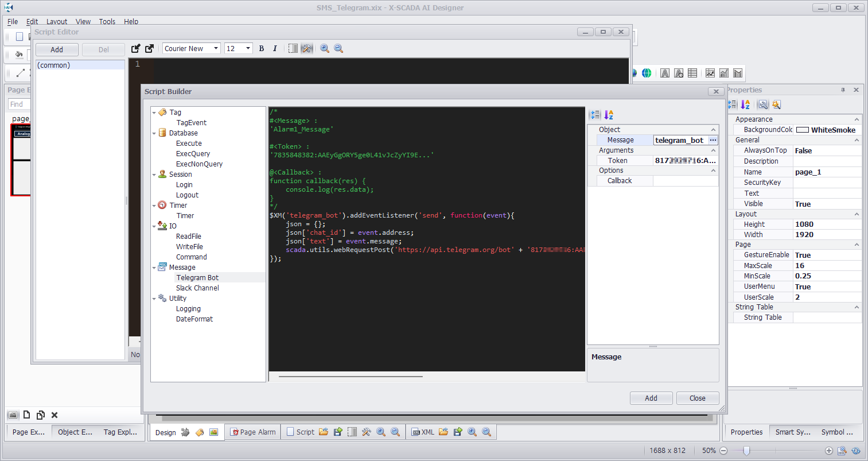Screen dimensions: 868x461
Task: Toggle italic in Script Editor toolbar
Action: 275,49
